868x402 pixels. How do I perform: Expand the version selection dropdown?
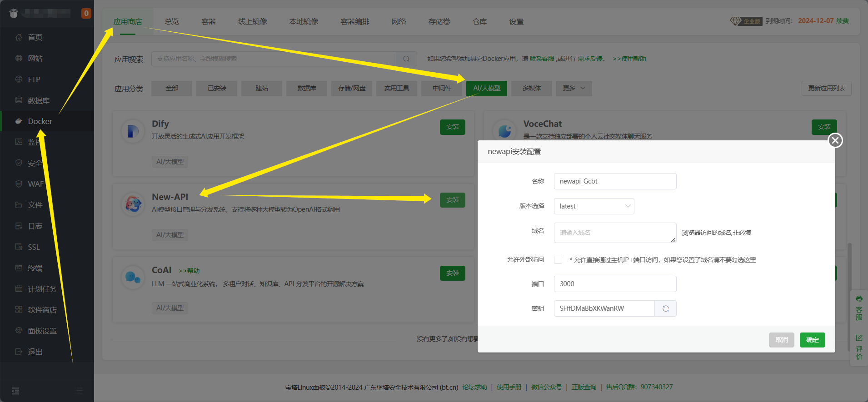594,206
